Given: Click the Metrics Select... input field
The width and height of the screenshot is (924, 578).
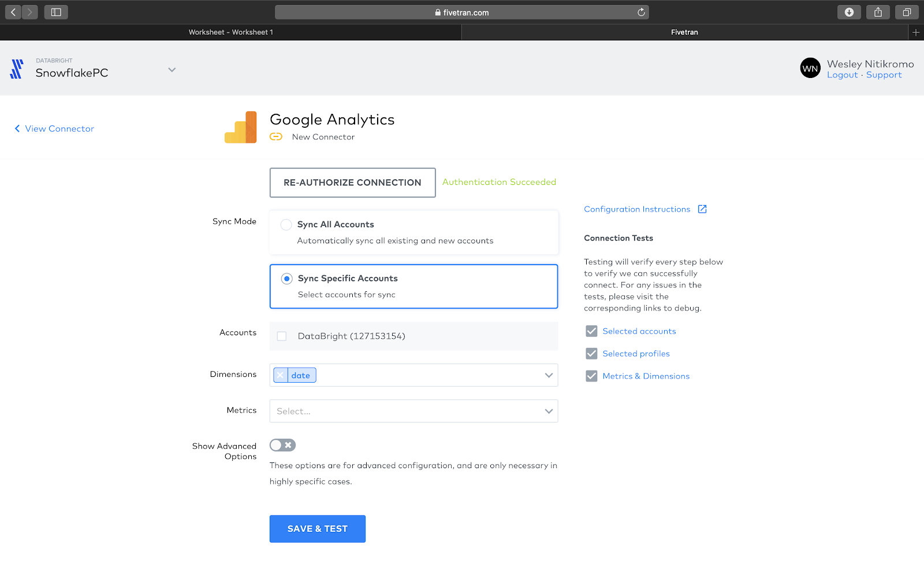Looking at the screenshot, I should click(x=413, y=411).
